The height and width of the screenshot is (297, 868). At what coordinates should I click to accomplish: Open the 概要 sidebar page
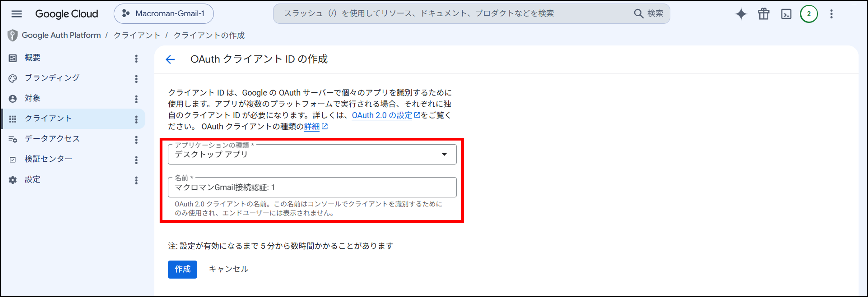point(32,58)
